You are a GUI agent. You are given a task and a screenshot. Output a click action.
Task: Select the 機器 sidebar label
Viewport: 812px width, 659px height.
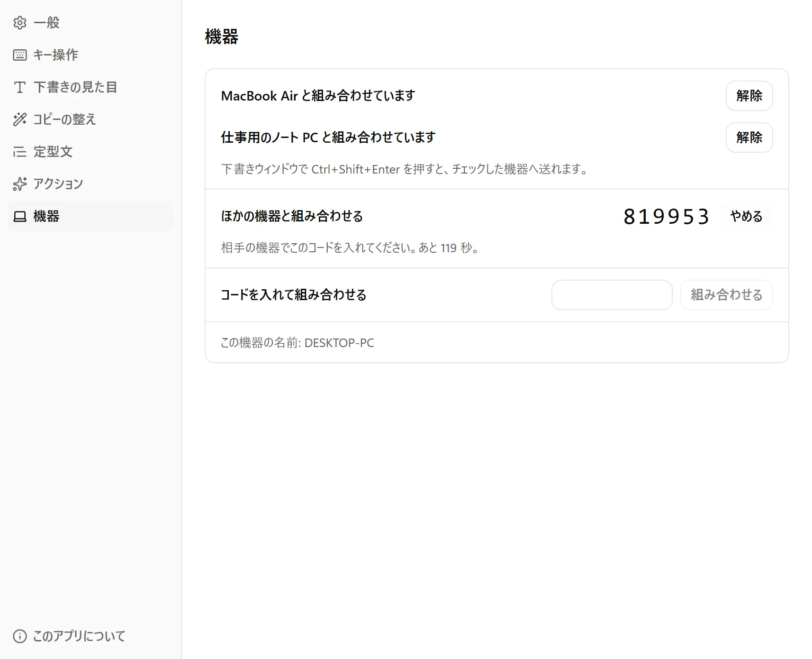point(46,216)
